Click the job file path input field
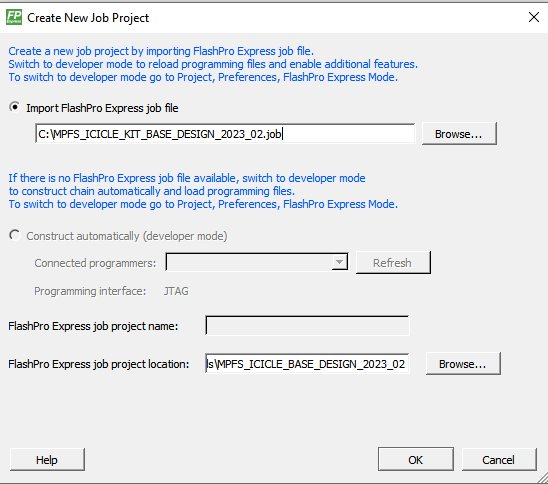Viewport: 548px width, 484px height. click(225, 133)
